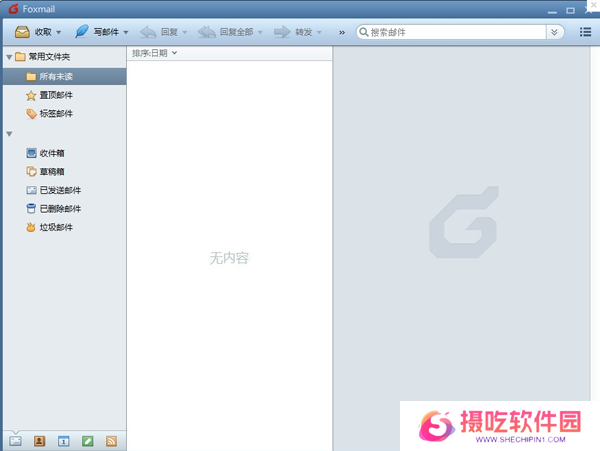
Task: Switch to the mail view bottom icon
Action: pos(15,441)
